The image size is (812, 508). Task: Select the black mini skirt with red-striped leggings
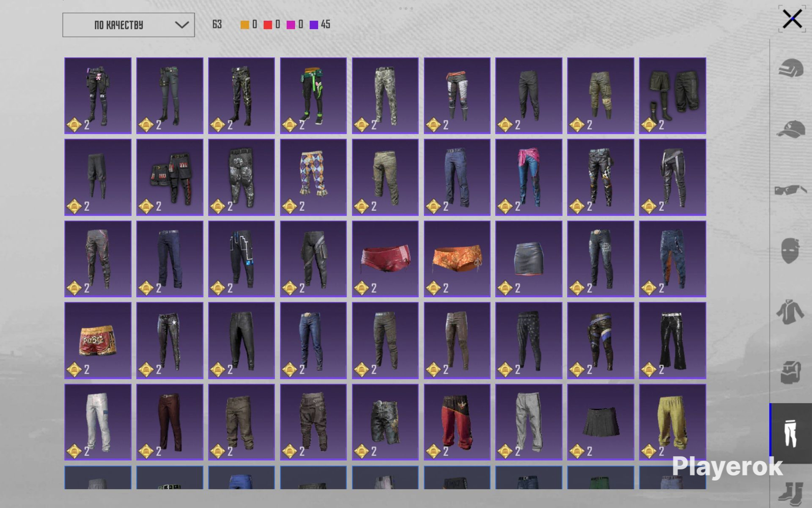170,177
